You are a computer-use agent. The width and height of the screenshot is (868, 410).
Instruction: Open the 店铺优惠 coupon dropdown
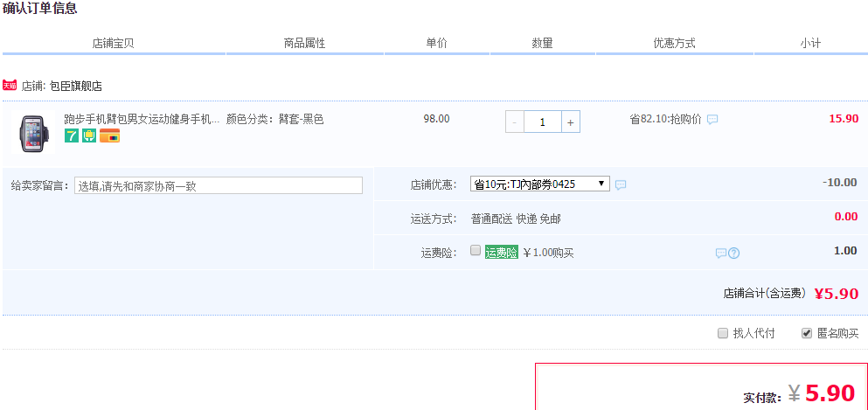(539, 184)
